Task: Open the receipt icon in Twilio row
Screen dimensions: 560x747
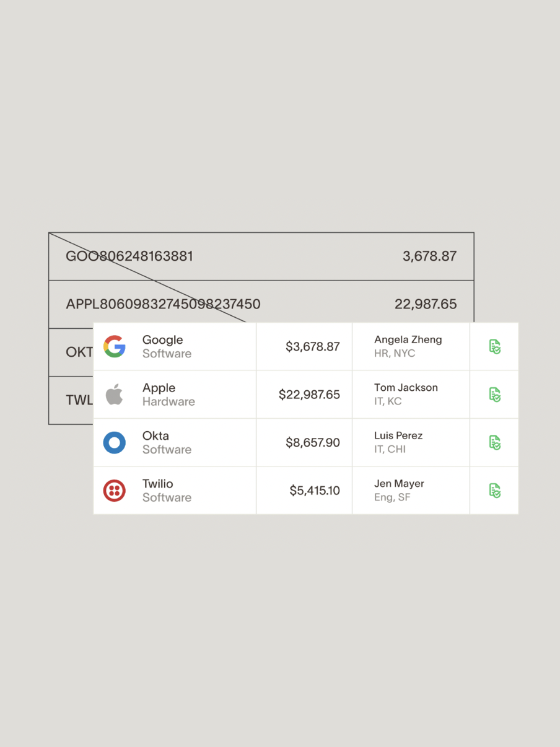Action: point(494,491)
